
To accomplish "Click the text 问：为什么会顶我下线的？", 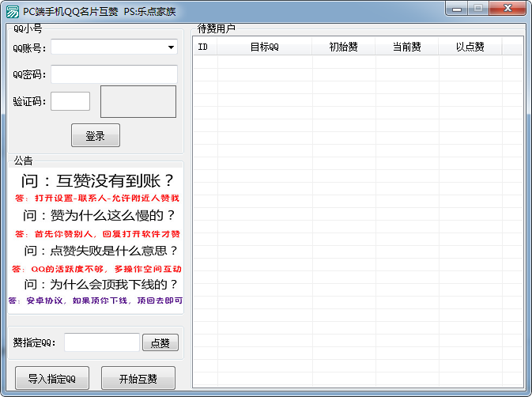I will 100,285.
